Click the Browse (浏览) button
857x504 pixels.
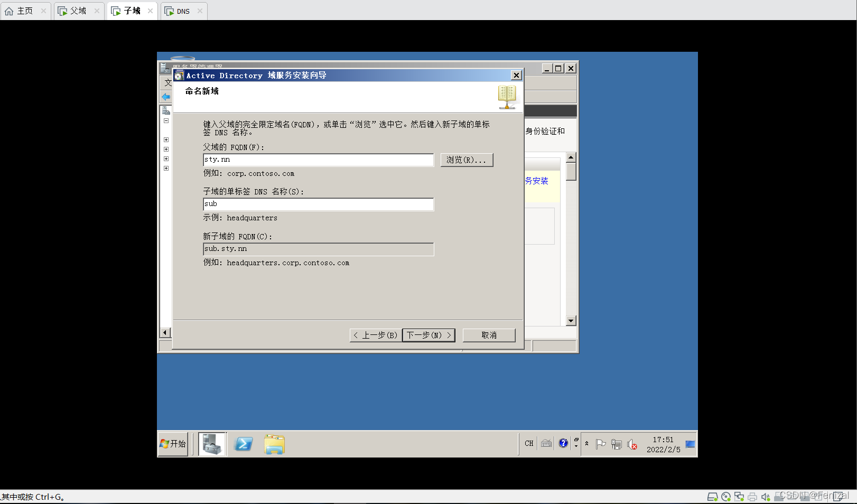pyautogui.click(x=467, y=160)
